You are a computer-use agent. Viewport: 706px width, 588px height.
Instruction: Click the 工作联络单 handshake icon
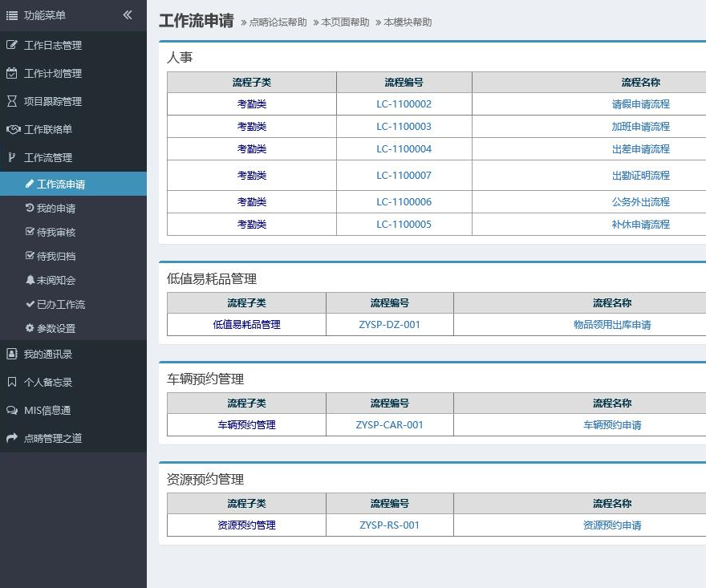12,129
